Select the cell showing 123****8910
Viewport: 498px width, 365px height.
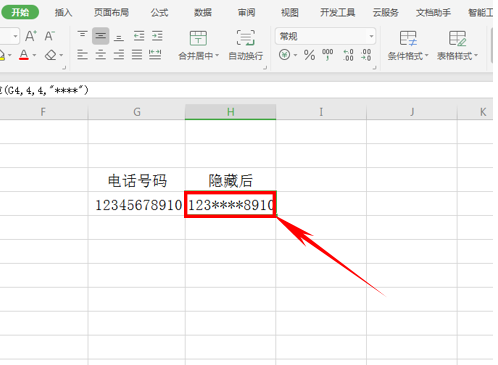click(x=230, y=204)
